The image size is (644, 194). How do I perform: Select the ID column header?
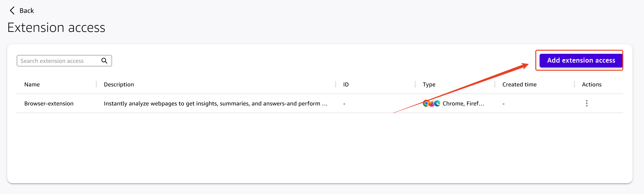346,85
